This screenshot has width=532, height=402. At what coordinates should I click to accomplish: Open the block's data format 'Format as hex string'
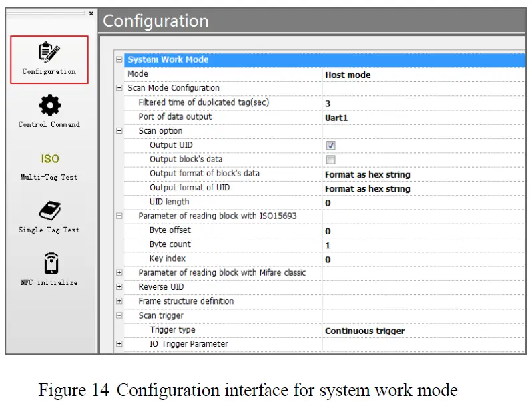(367, 174)
